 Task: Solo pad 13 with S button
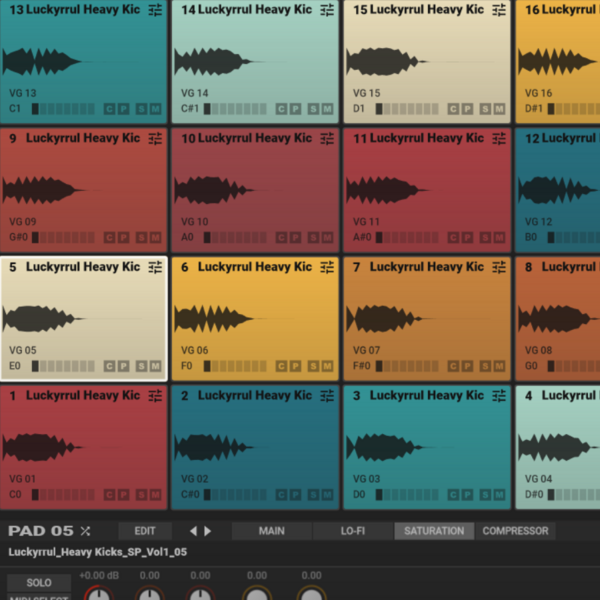[x=142, y=109]
